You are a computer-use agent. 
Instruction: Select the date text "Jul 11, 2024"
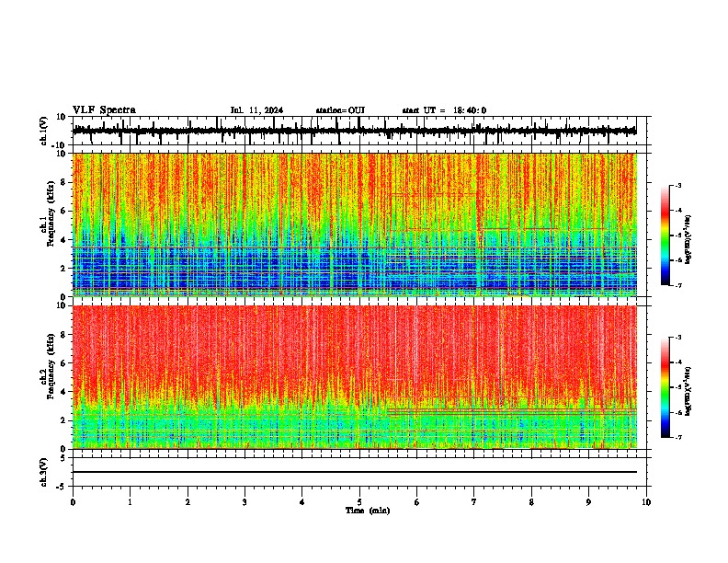click(256, 110)
